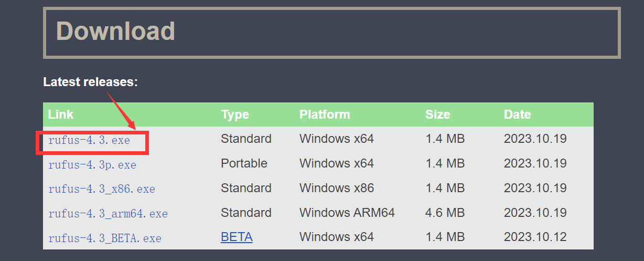Select 2023.10.19 date in x86 row

pos(535,188)
